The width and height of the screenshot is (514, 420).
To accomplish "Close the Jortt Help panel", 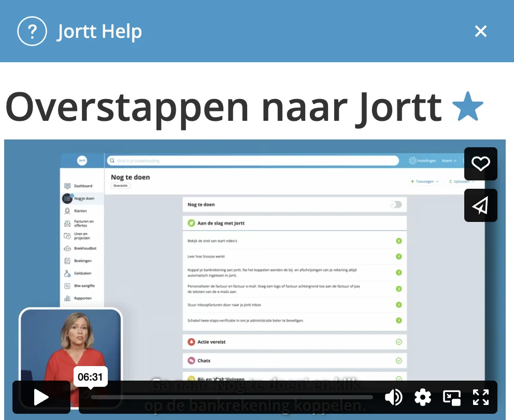I will 480,31.
